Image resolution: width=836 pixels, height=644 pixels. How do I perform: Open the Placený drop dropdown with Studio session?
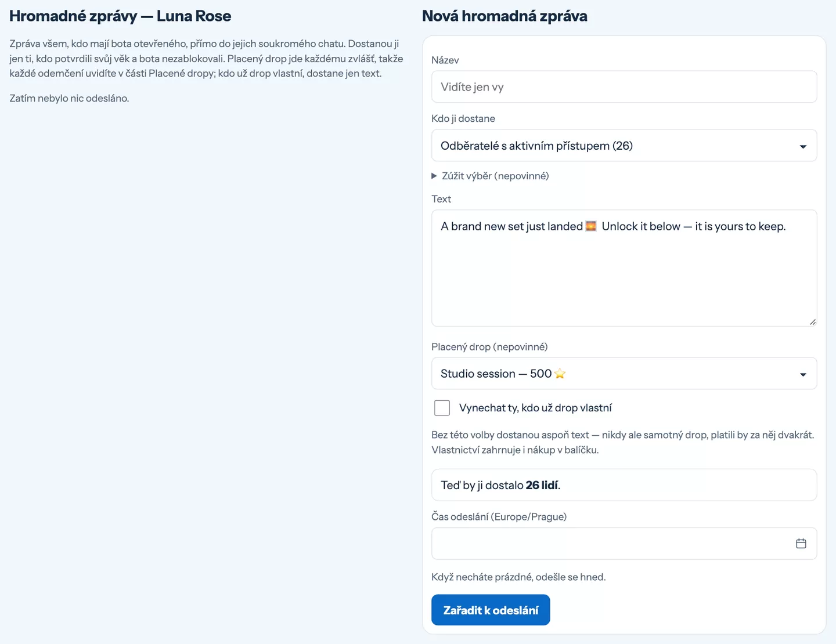click(624, 374)
